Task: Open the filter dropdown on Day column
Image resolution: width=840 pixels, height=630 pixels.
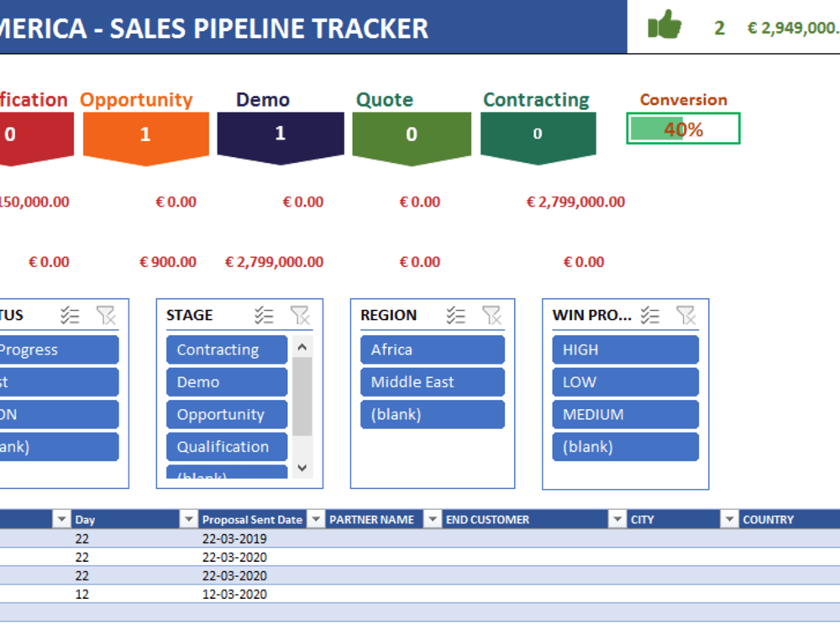Action: (189, 519)
